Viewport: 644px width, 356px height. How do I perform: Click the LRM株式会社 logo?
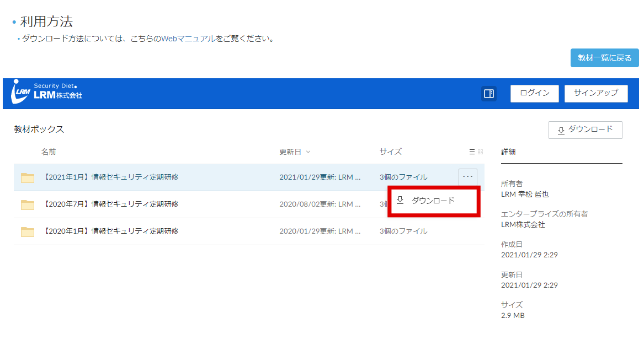(47, 91)
